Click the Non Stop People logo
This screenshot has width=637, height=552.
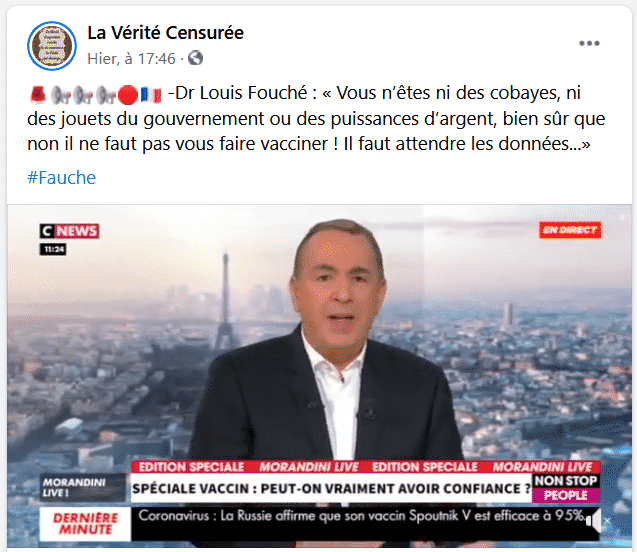tap(566, 488)
